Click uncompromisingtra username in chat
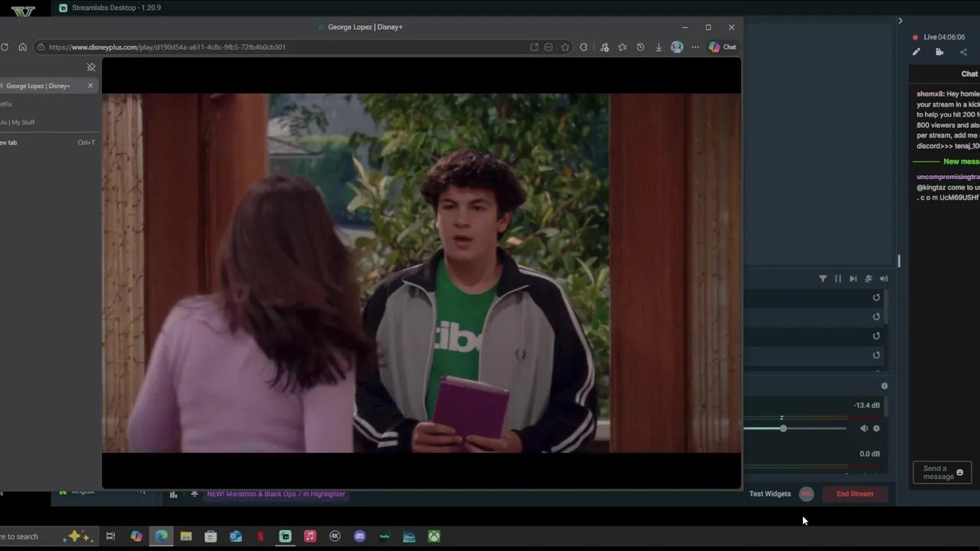Viewport: 980px width, 551px height. point(948,177)
